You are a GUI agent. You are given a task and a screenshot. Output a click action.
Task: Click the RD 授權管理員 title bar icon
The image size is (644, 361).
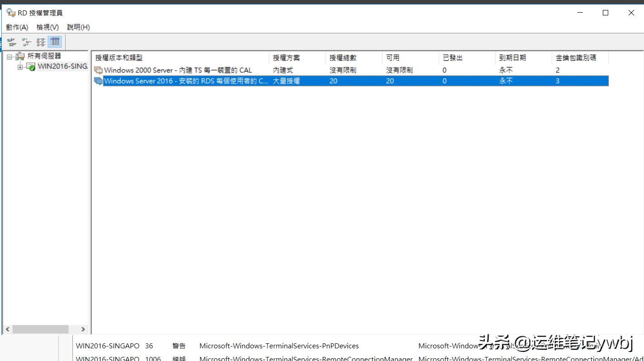[x=10, y=12]
